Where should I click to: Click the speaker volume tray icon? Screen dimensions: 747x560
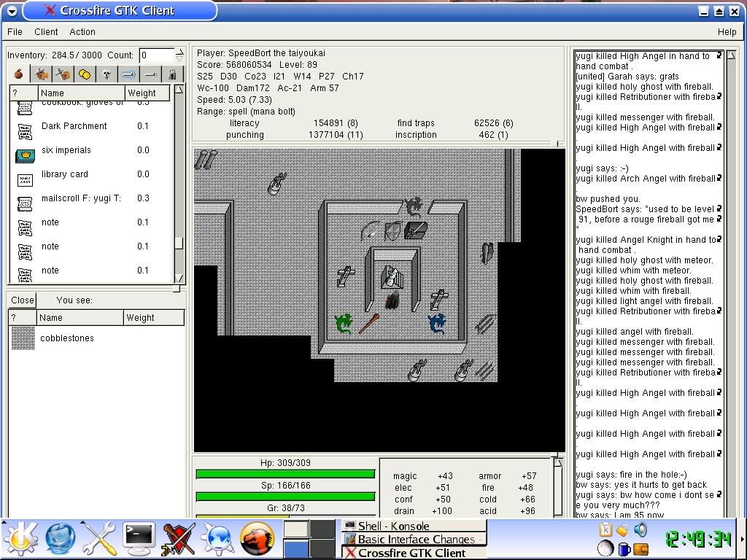coord(640,529)
